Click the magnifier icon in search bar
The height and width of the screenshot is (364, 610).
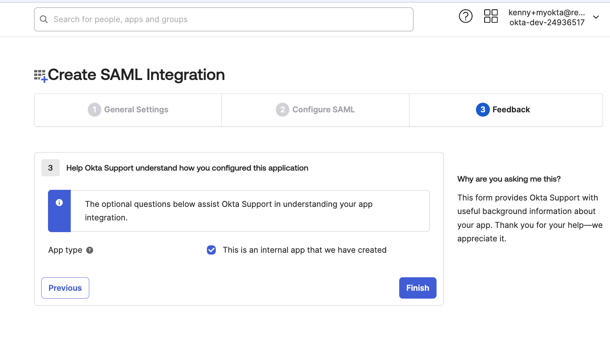tap(44, 19)
